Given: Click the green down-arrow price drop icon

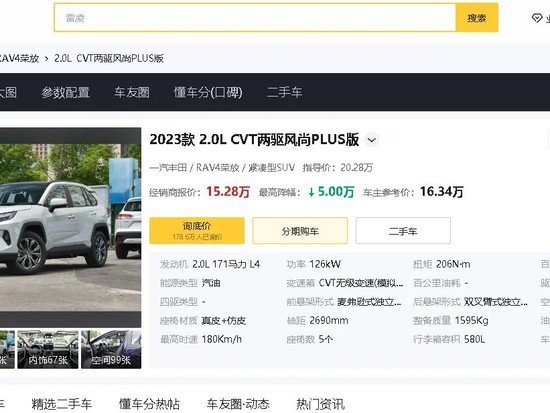Looking at the screenshot, I should pyautogui.click(x=311, y=192).
